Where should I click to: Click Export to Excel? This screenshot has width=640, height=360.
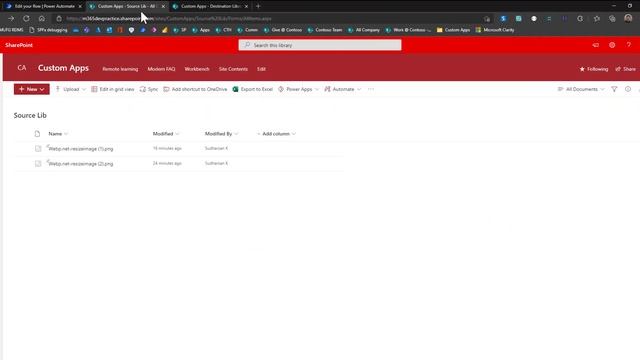pyautogui.click(x=252, y=89)
